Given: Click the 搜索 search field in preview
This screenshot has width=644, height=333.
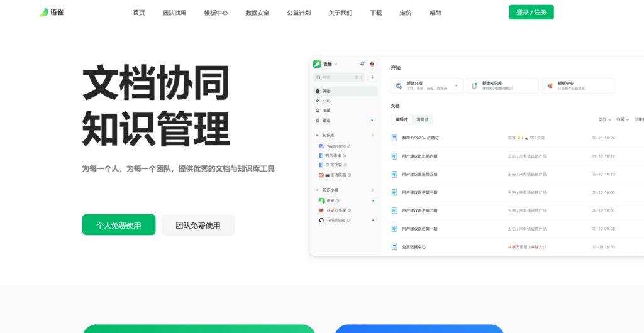Looking at the screenshot, I should click(x=339, y=77).
